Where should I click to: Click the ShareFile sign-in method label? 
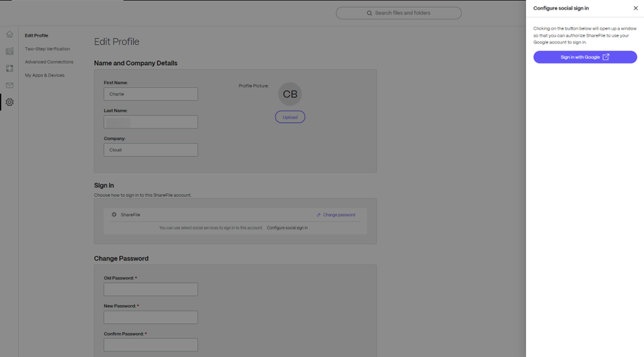click(x=130, y=215)
